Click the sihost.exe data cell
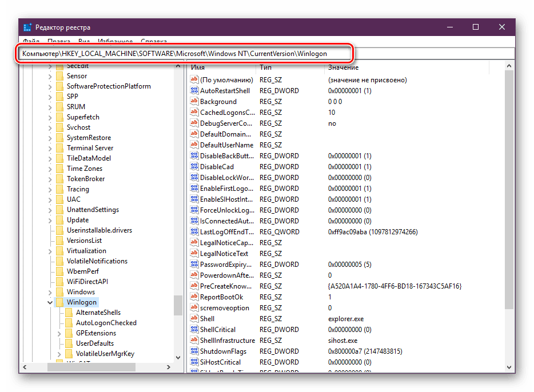 pos(342,340)
